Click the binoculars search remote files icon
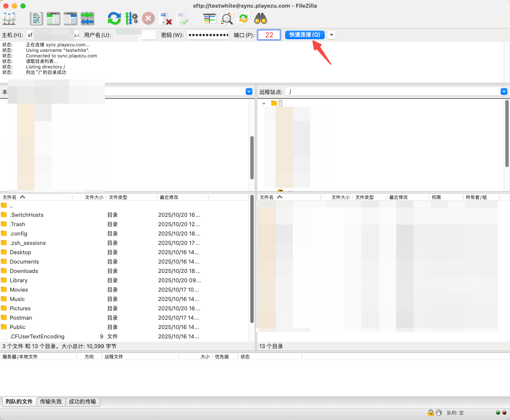This screenshot has height=420, width=510. pyautogui.click(x=260, y=18)
